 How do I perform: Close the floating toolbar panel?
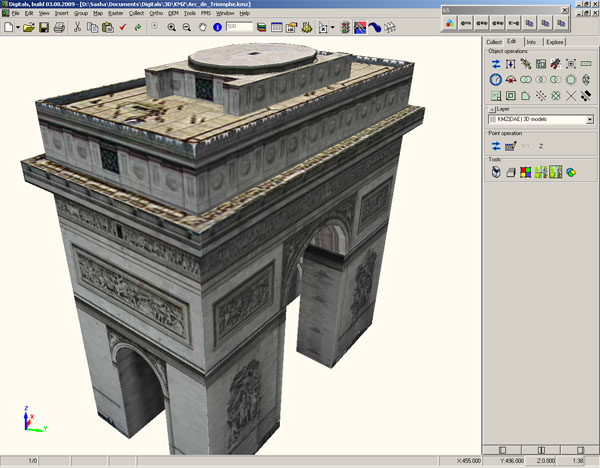point(564,10)
